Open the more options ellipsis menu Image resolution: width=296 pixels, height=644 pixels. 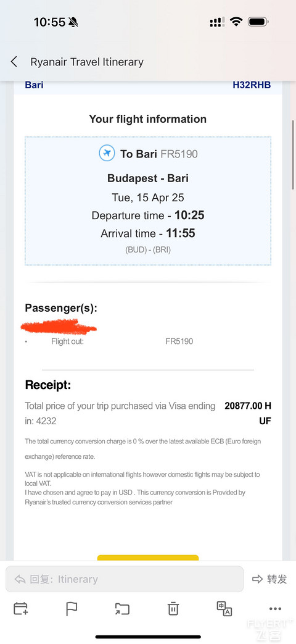[x=275, y=609]
